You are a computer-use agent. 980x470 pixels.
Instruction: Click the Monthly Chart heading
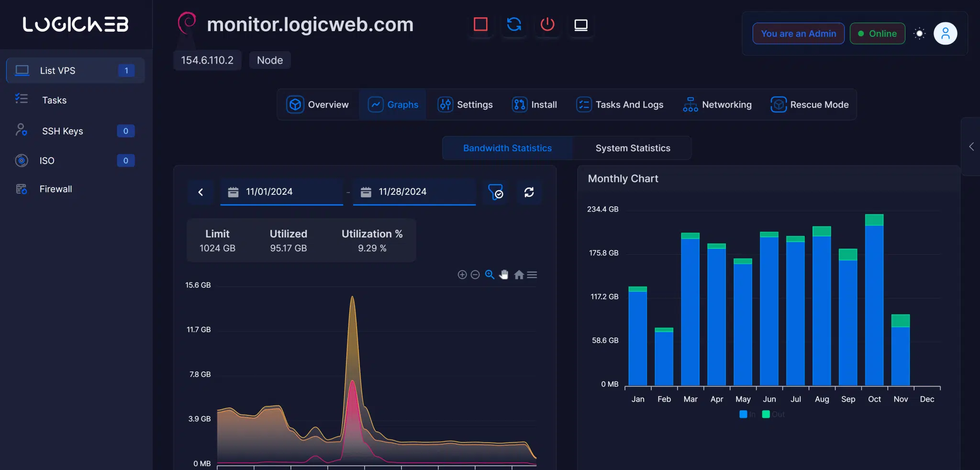pos(623,179)
